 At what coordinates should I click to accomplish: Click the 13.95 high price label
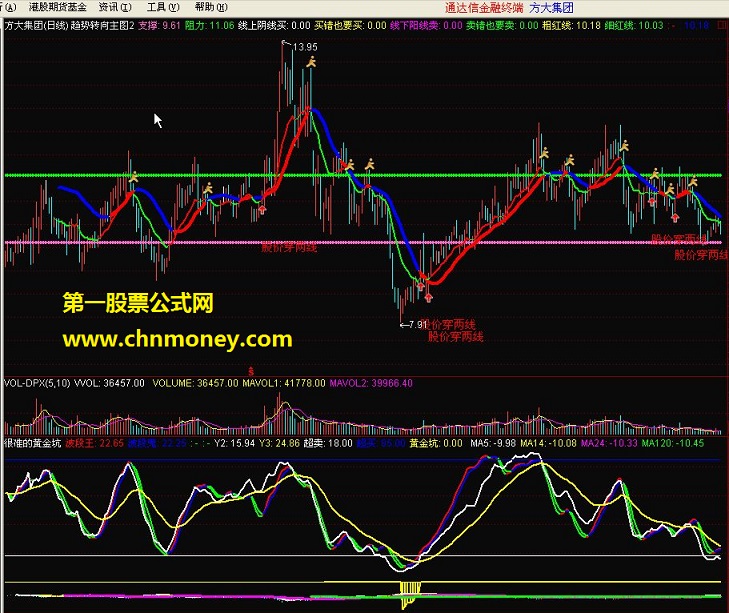305,47
